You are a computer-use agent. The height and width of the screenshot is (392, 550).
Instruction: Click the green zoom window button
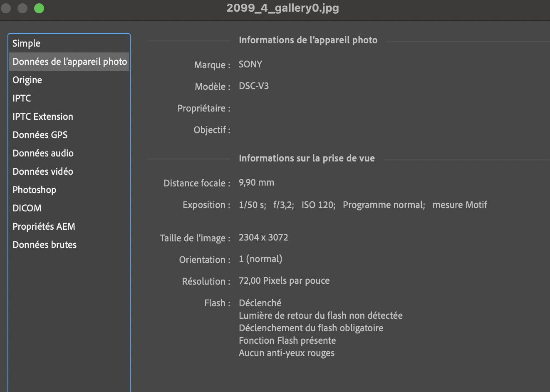pos(39,8)
